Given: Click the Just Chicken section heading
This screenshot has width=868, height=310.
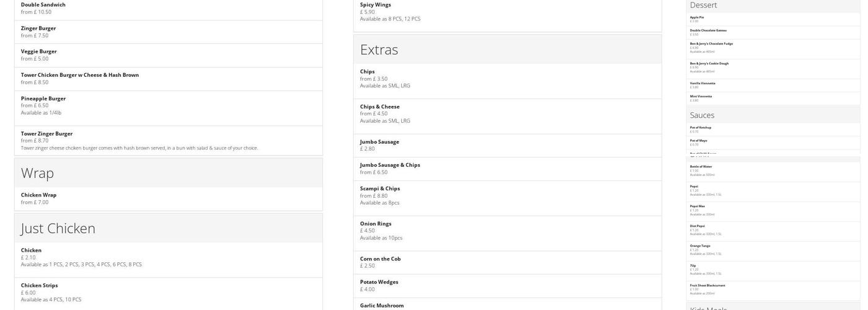Looking at the screenshot, I should click(x=58, y=228).
